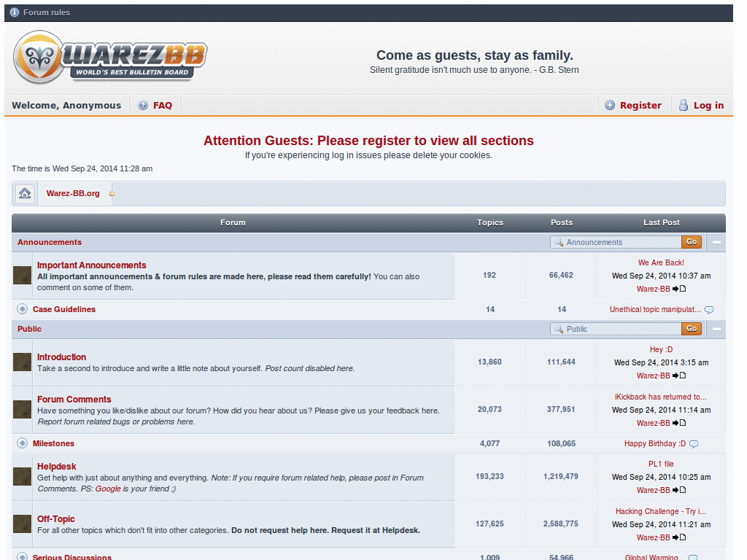This screenshot has height=560, width=747.
Task: Click the home breadcrumb icon
Action: (25, 193)
